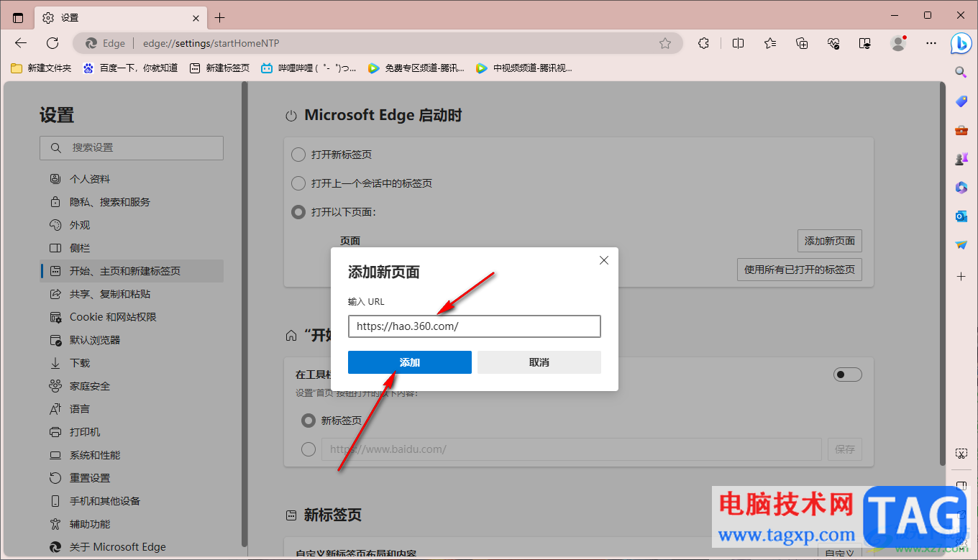
Task: Open 共享、复制和粘贴 settings
Action: pyautogui.click(x=132, y=294)
